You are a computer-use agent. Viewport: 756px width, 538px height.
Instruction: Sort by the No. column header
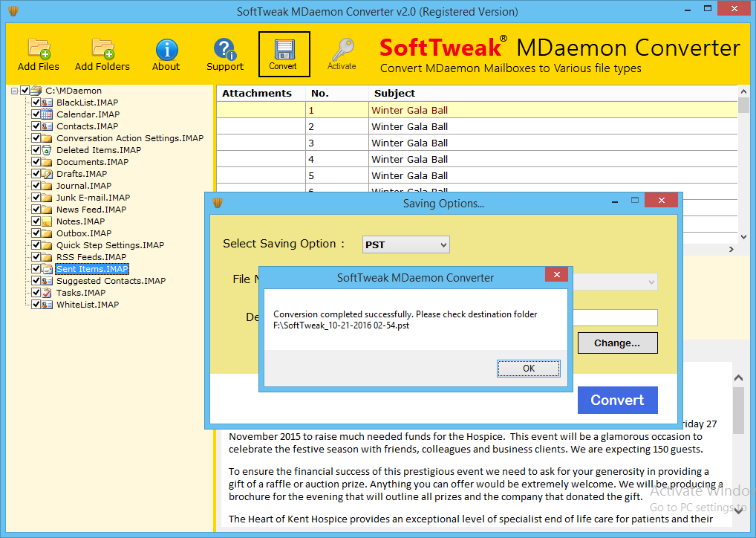tap(337, 93)
